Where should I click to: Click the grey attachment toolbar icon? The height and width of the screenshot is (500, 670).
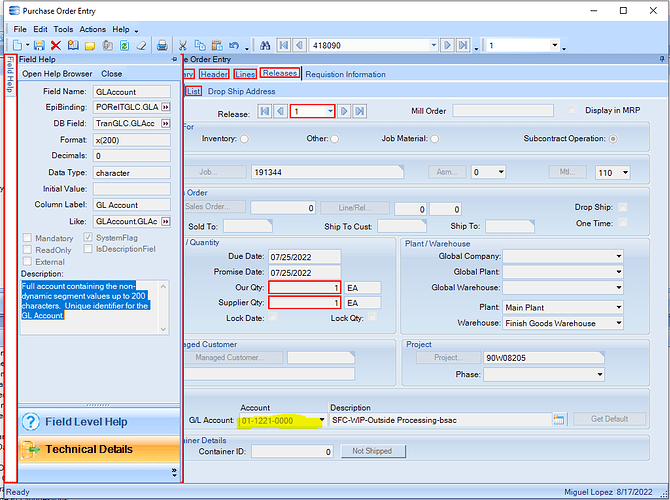[107, 45]
